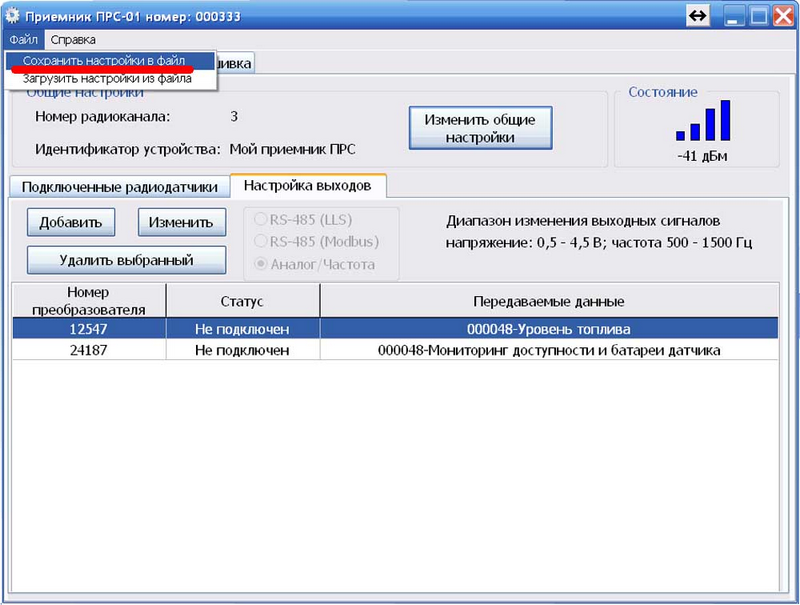Click Удалить выбранный button
Viewport: 800px width, 605px height.
126,260
